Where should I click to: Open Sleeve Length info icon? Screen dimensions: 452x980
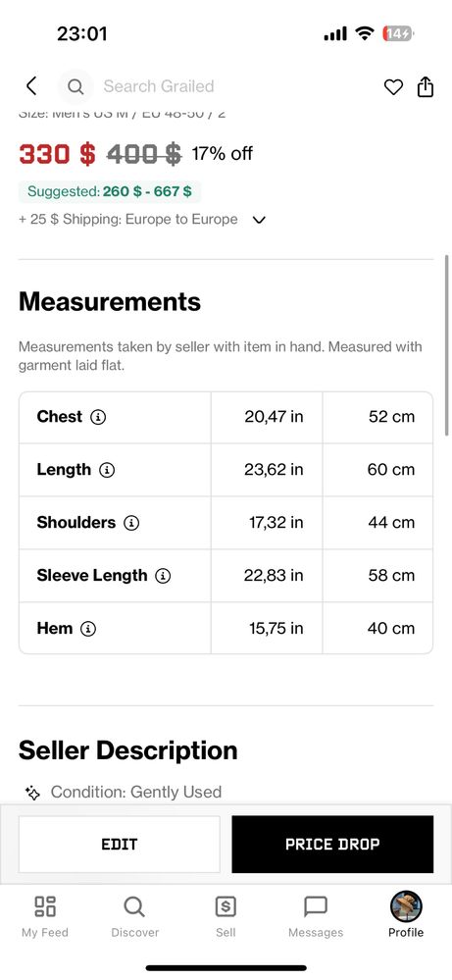point(163,576)
